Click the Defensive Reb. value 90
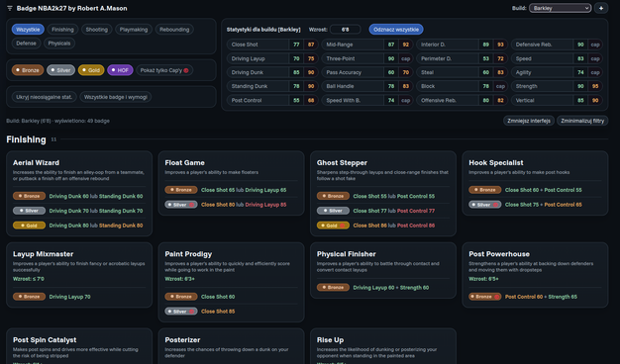The height and width of the screenshot is (364, 620). 580,45
